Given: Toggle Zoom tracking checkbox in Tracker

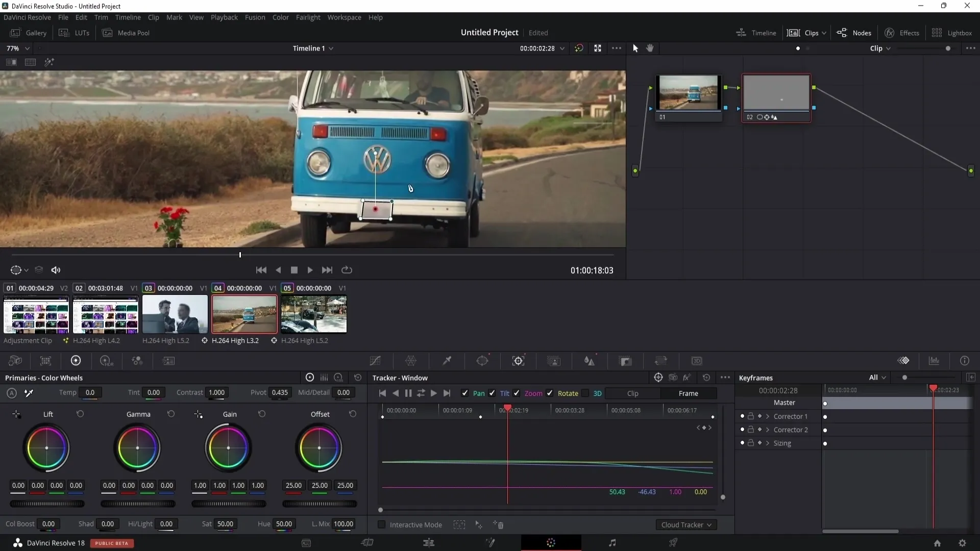Looking at the screenshot, I should [517, 393].
